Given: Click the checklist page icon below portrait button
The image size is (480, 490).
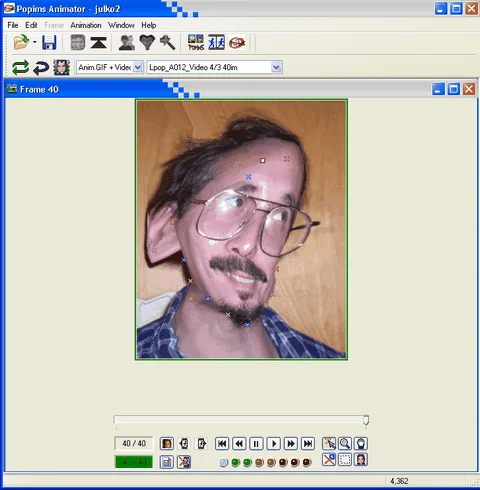Looking at the screenshot, I should [167, 462].
